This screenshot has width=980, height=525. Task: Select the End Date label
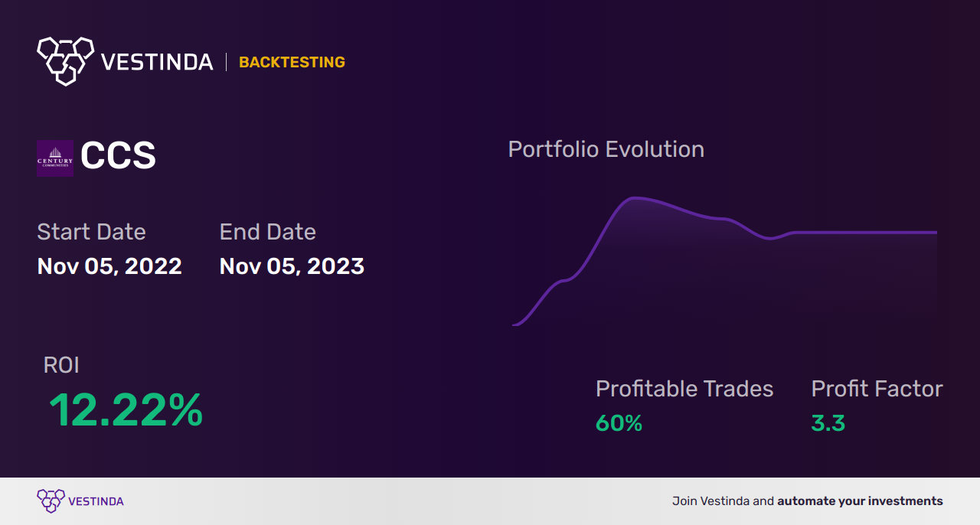267,232
